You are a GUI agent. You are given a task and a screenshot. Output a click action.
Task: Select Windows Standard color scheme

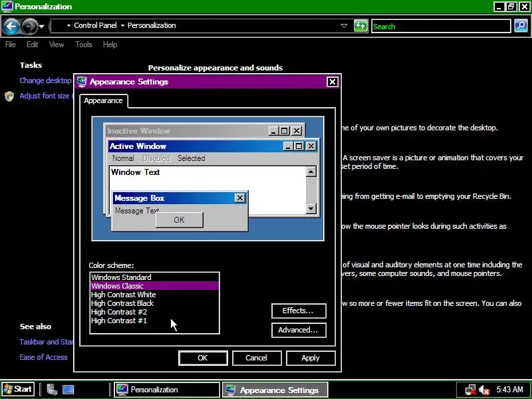tap(154, 277)
